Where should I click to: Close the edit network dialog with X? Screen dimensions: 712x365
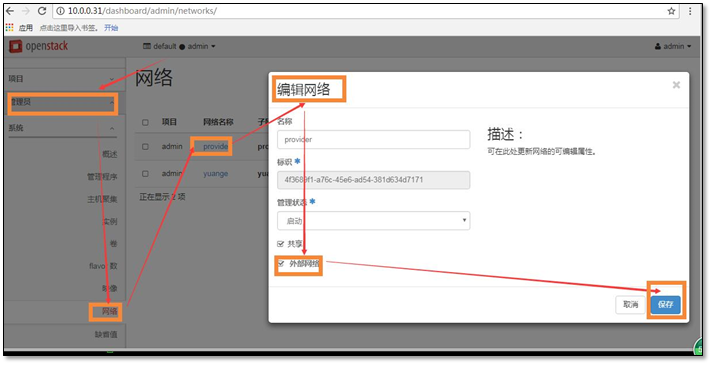(676, 85)
